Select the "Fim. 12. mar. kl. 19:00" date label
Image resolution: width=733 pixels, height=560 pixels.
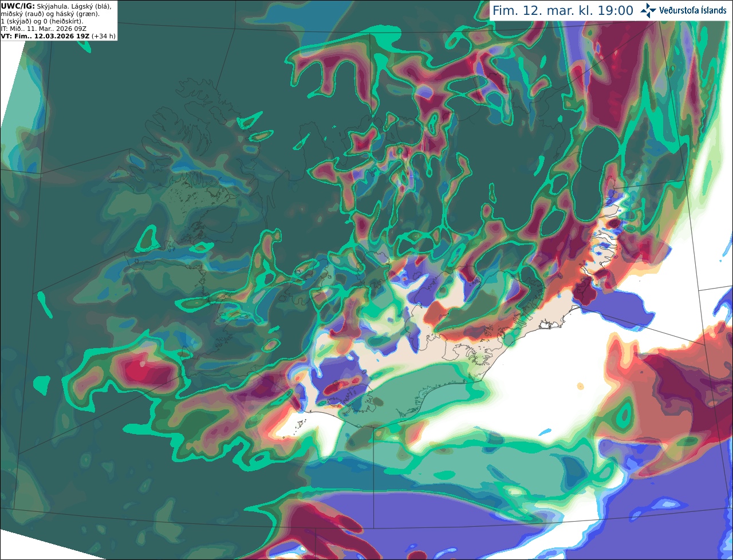562,10
